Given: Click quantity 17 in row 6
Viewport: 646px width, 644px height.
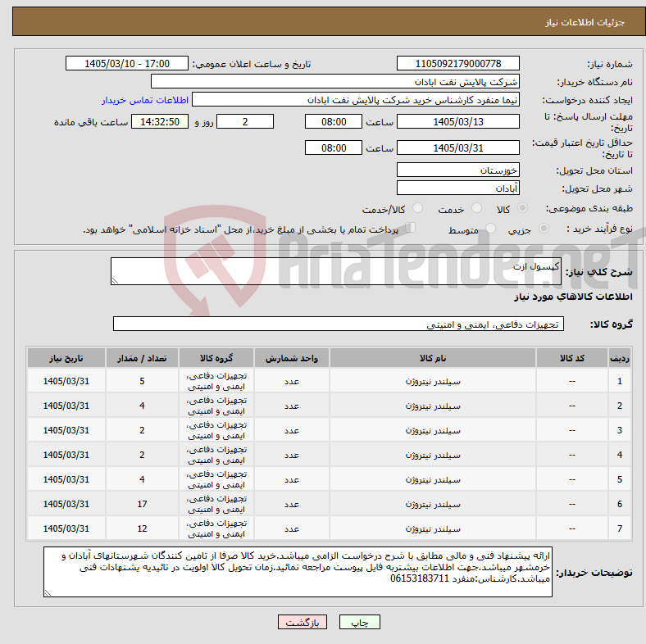Looking at the screenshot, I should (142, 504).
